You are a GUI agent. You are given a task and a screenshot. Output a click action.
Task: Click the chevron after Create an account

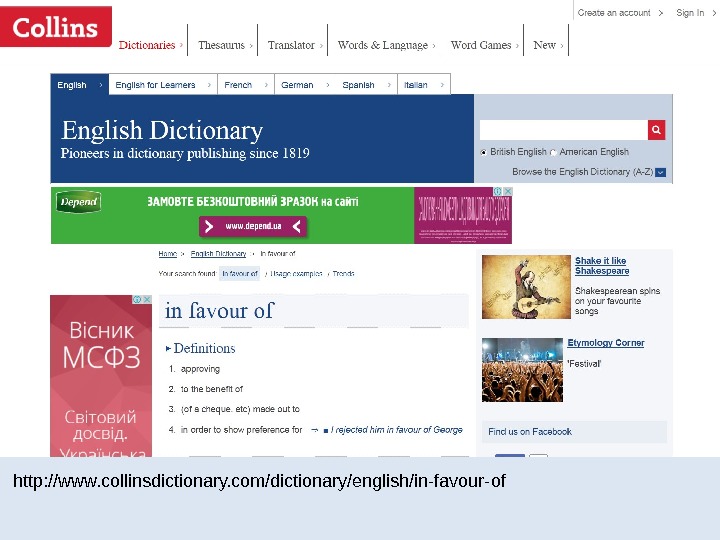click(x=661, y=13)
